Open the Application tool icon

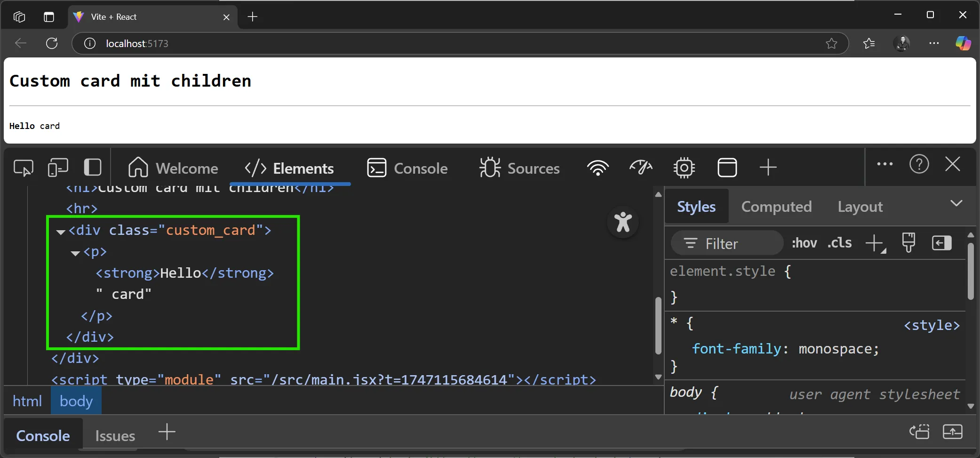(727, 168)
